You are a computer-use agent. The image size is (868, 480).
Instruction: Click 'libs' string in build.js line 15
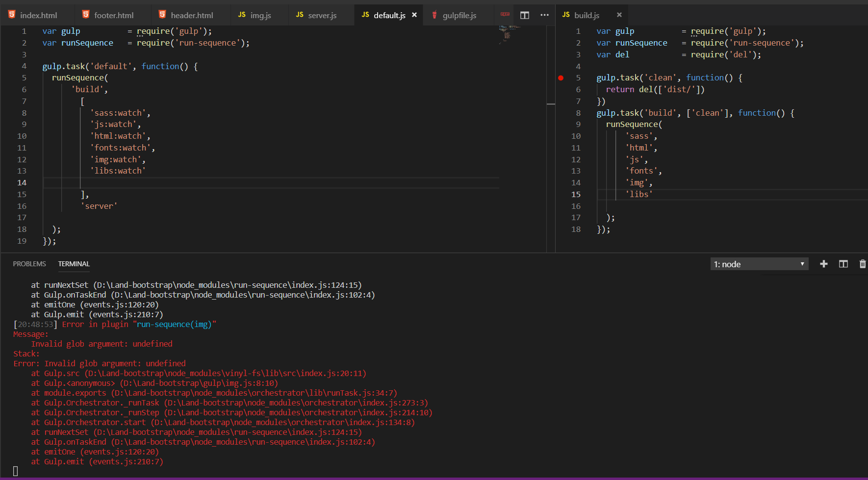pyautogui.click(x=639, y=195)
